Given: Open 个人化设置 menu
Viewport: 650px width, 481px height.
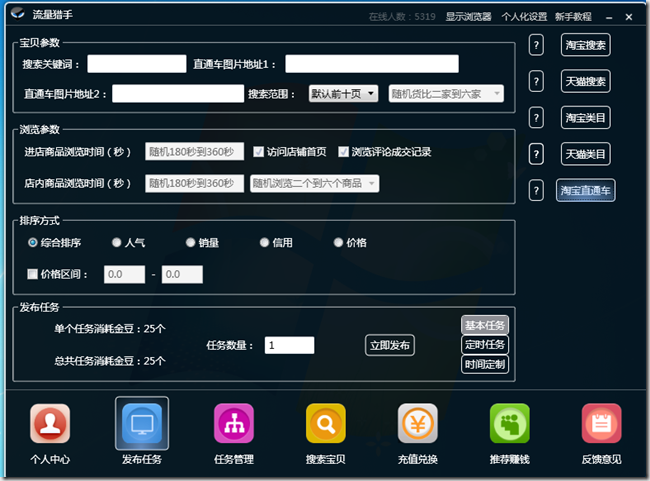Looking at the screenshot, I should point(524,17).
